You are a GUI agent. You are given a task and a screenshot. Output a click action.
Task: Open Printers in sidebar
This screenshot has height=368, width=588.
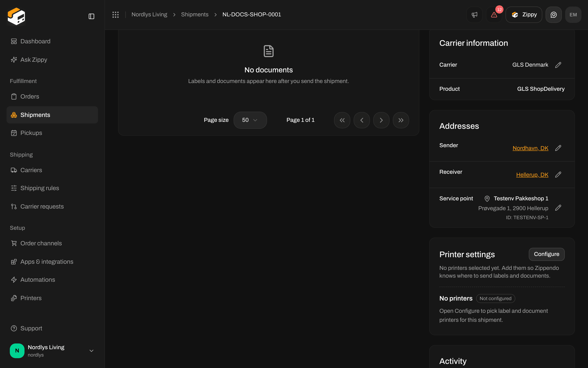(x=52, y=298)
